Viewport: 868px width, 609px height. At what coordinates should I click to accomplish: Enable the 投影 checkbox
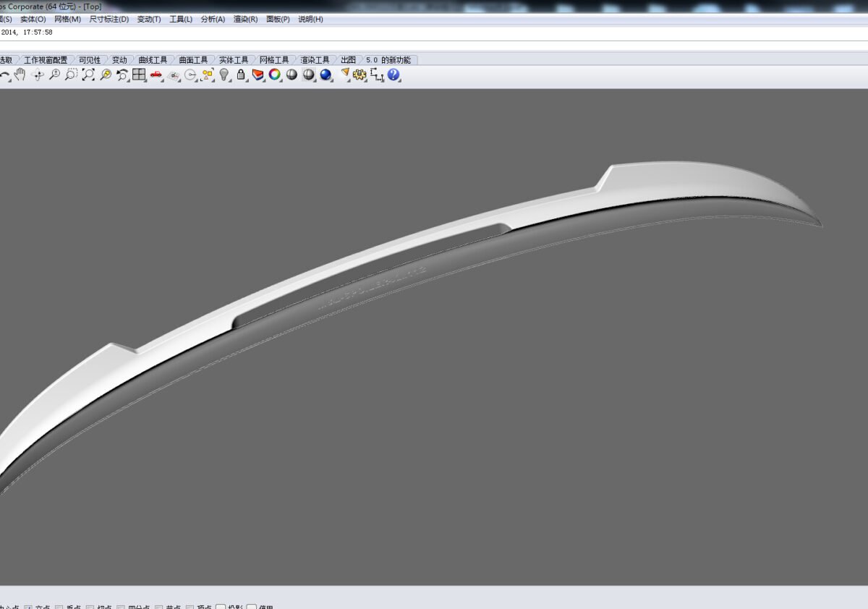pyautogui.click(x=221, y=608)
